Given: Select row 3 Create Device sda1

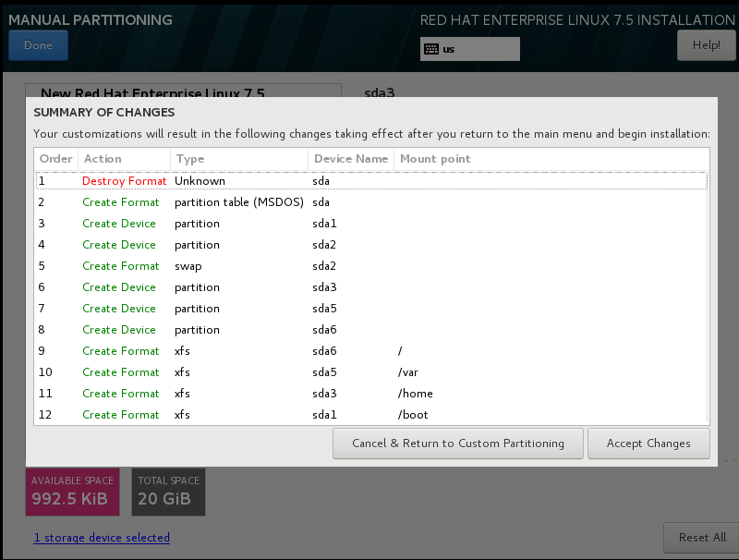Looking at the screenshot, I should point(372,224).
